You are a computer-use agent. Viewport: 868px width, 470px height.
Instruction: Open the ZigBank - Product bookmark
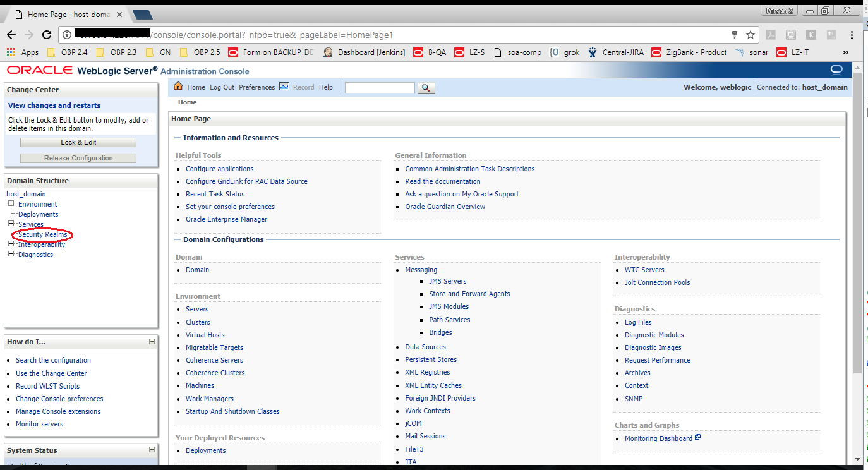click(689, 52)
